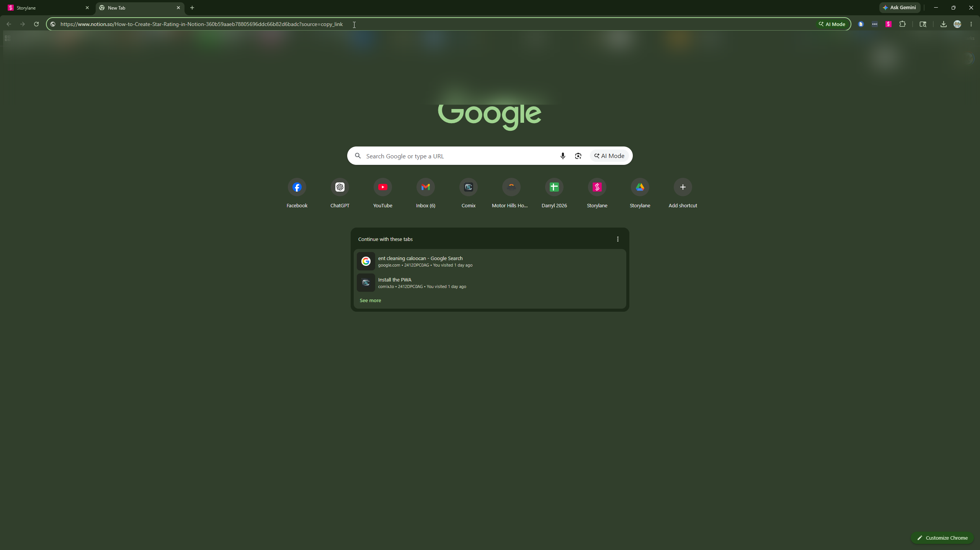Open the tab search icon in toolbar
980x550 pixels.
click(x=923, y=24)
